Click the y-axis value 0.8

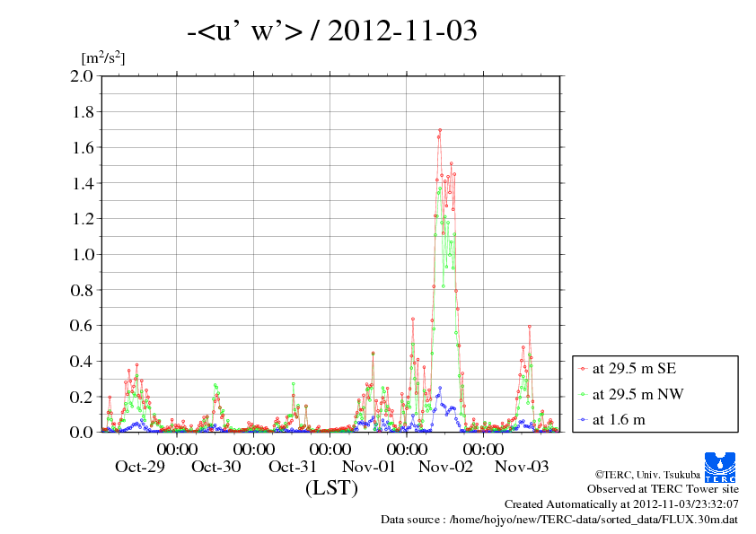pos(82,290)
